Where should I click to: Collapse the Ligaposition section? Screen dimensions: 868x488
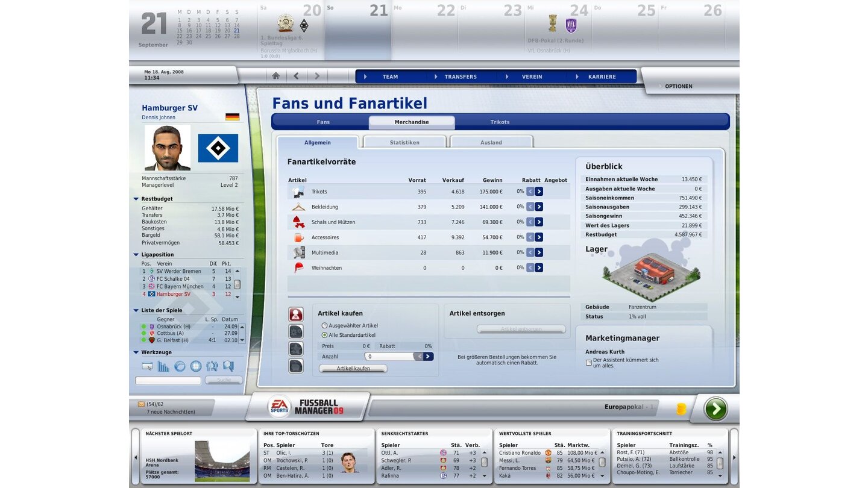point(136,255)
